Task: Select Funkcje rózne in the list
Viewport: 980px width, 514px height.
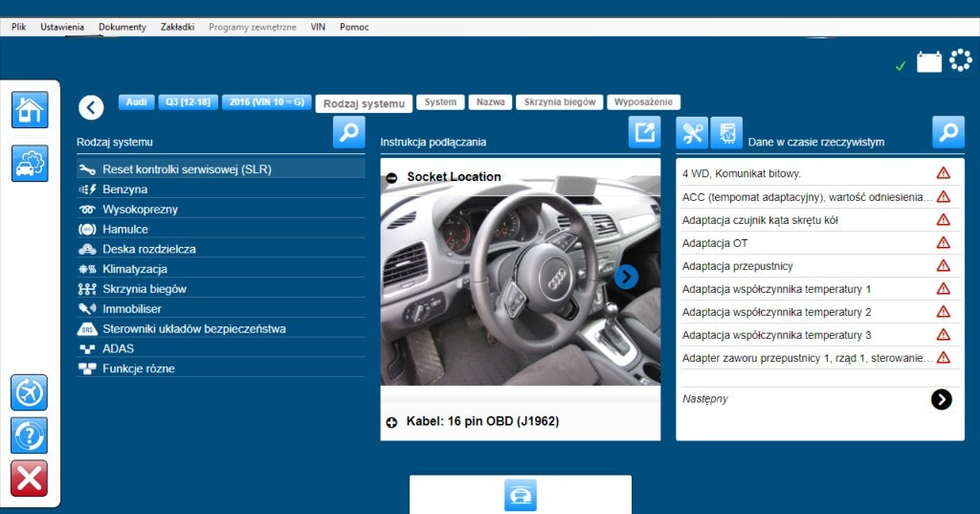Action: 221,369
